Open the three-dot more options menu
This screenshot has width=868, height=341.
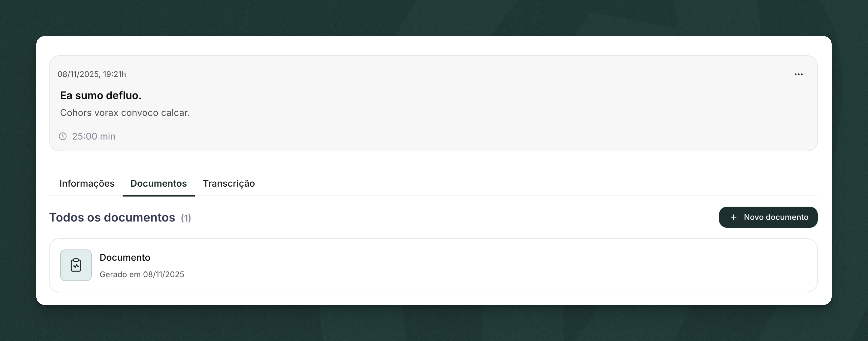pos(798,74)
